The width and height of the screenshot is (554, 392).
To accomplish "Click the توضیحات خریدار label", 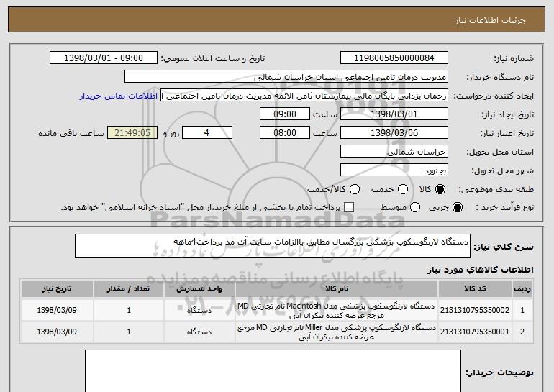I will pyautogui.click(x=499, y=373).
